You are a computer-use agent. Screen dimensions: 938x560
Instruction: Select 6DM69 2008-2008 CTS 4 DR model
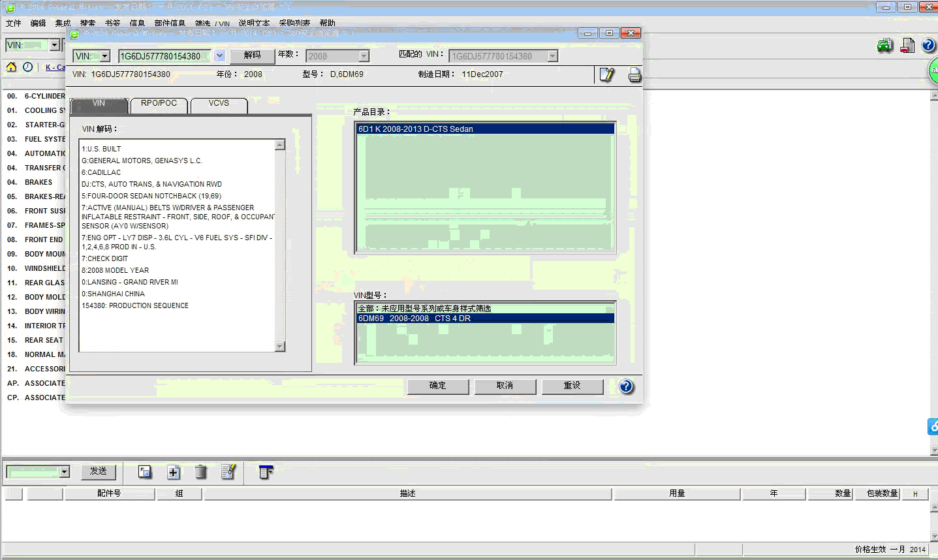[x=486, y=319]
